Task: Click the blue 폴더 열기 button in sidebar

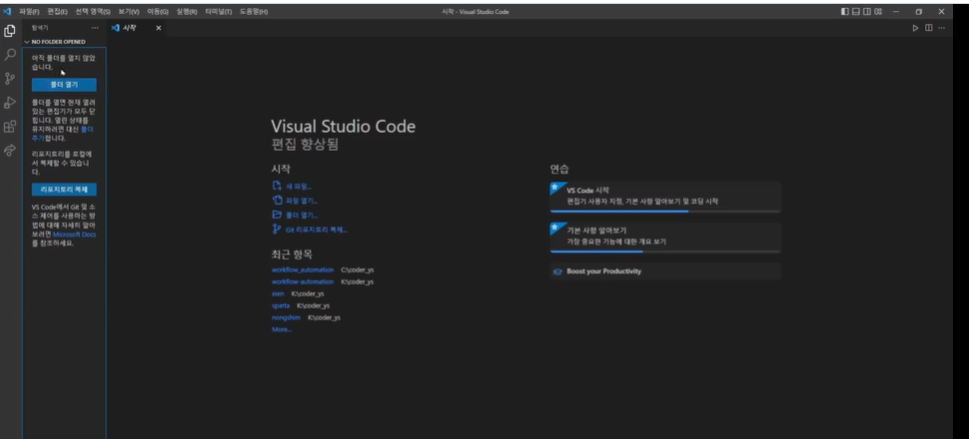Action: (64, 85)
